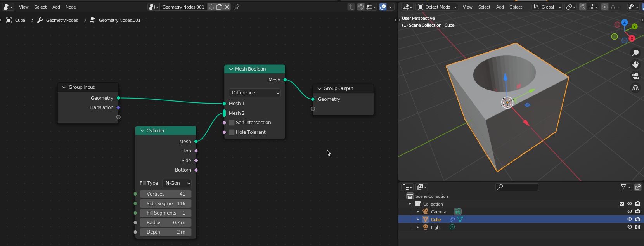
Task: Click the outliner filter funnel icon
Action: tap(623, 187)
